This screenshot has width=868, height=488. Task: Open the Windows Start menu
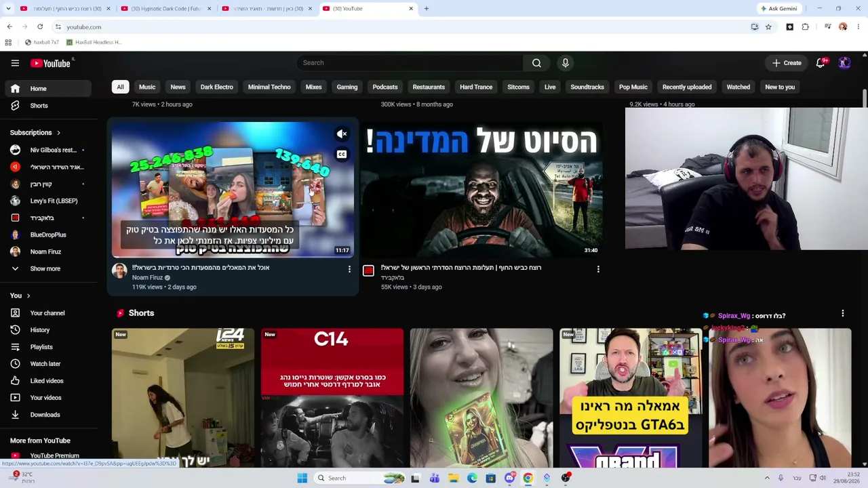click(x=302, y=478)
